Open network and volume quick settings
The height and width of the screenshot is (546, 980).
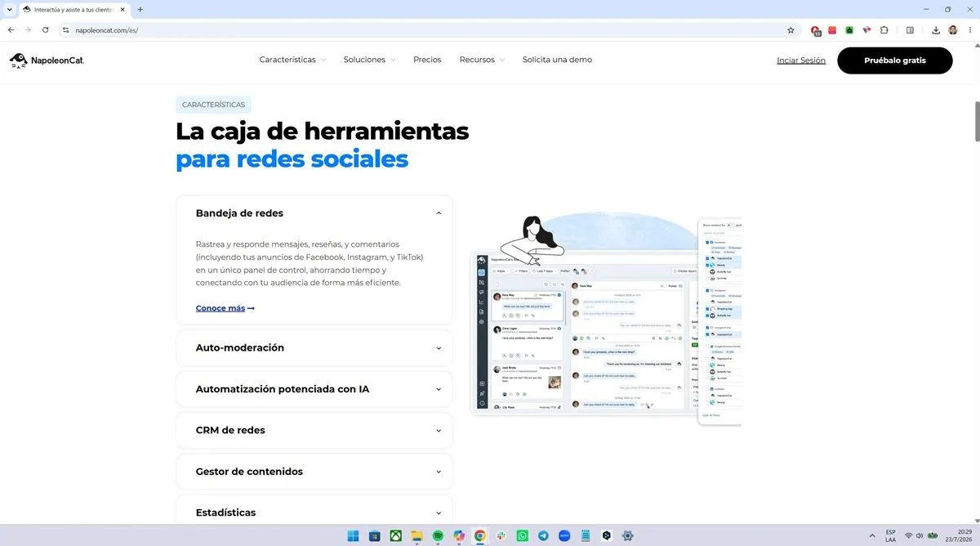click(x=920, y=535)
